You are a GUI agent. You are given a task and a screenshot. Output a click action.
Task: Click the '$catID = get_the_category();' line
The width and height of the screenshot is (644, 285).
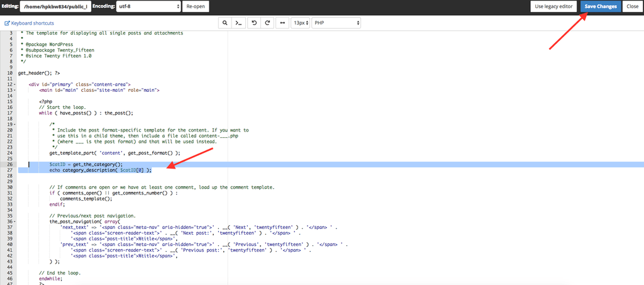click(x=86, y=164)
